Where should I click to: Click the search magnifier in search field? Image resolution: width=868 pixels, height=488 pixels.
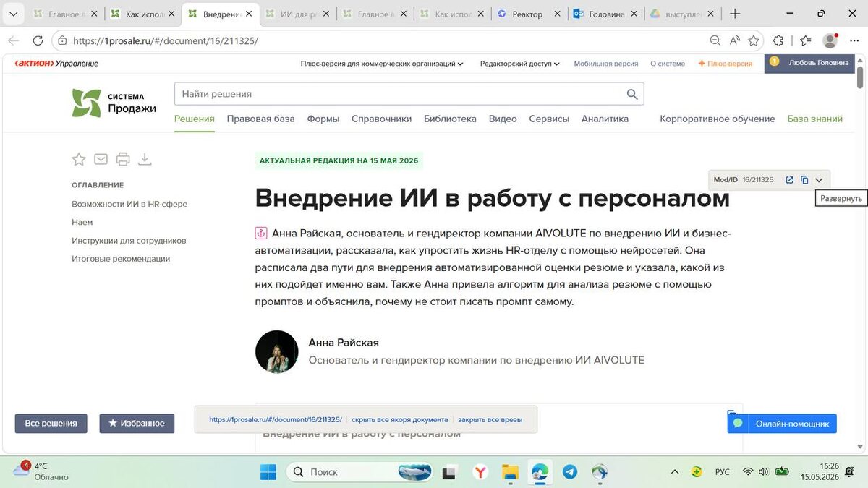[x=632, y=94]
